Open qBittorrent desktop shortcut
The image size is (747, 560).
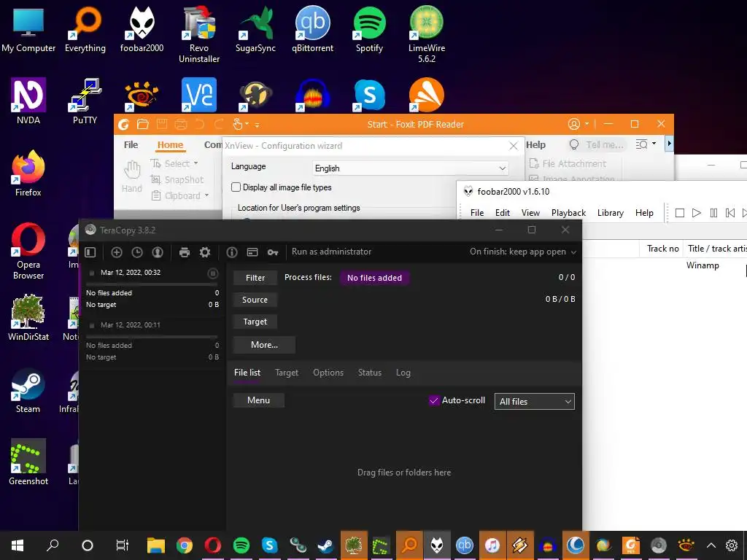pos(312,29)
